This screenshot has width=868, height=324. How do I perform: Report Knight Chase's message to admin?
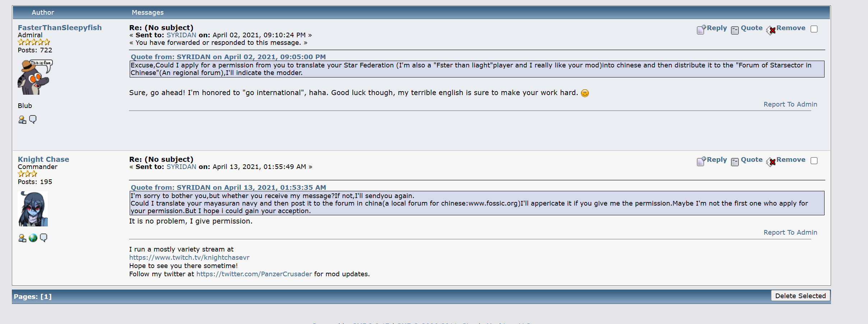[790, 233]
